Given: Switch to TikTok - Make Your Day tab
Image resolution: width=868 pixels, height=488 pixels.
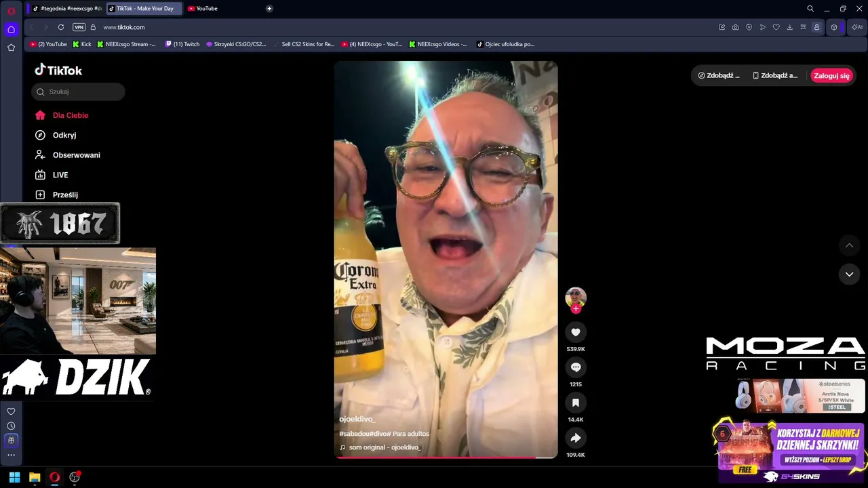Looking at the screenshot, I should pyautogui.click(x=144, y=9).
